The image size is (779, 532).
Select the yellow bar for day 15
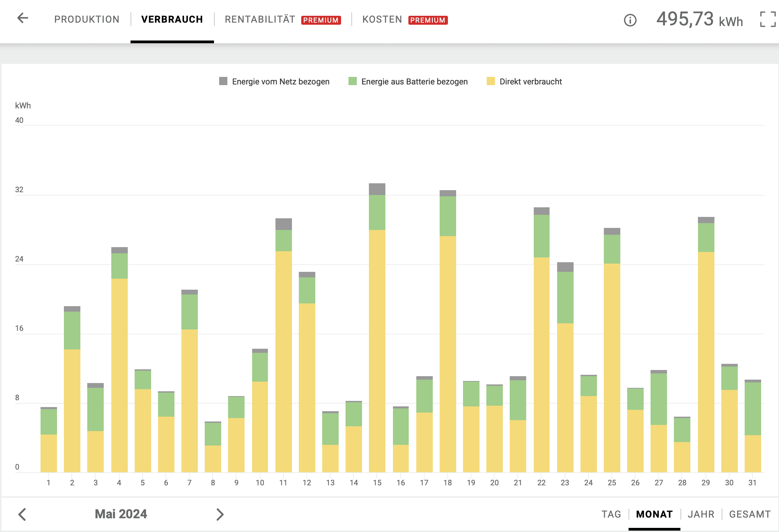377,351
